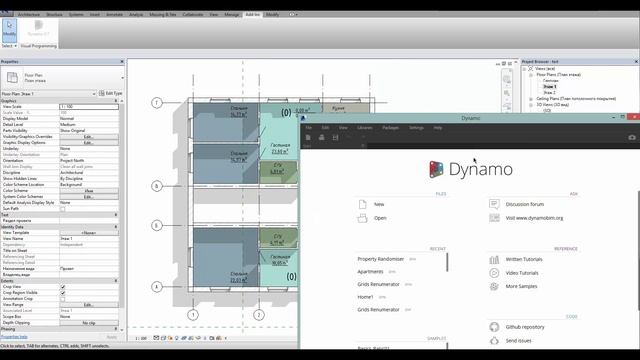The image size is (640, 360).
Task: Click the New file icon on Dynamo start page
Action: tap(362, 204)
